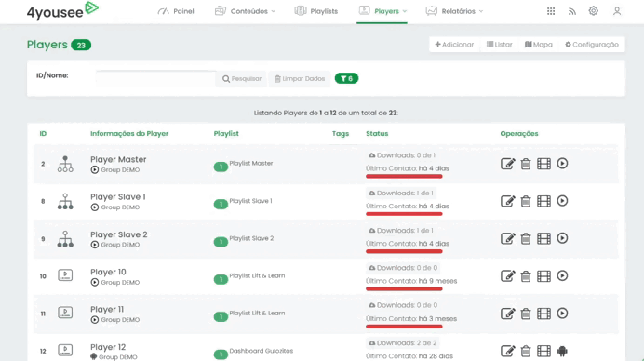
Task: Click the Pesquisar button
Action: coord(242,78)
